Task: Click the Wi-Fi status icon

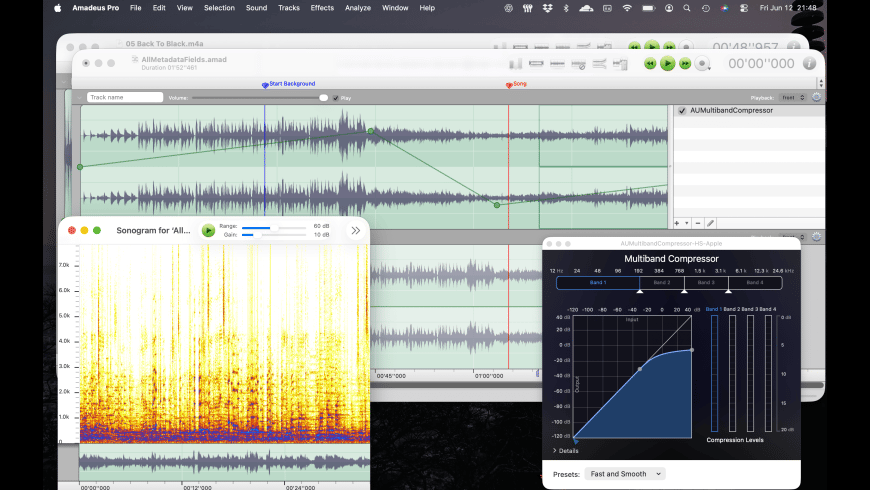Action: click(627, 8)
